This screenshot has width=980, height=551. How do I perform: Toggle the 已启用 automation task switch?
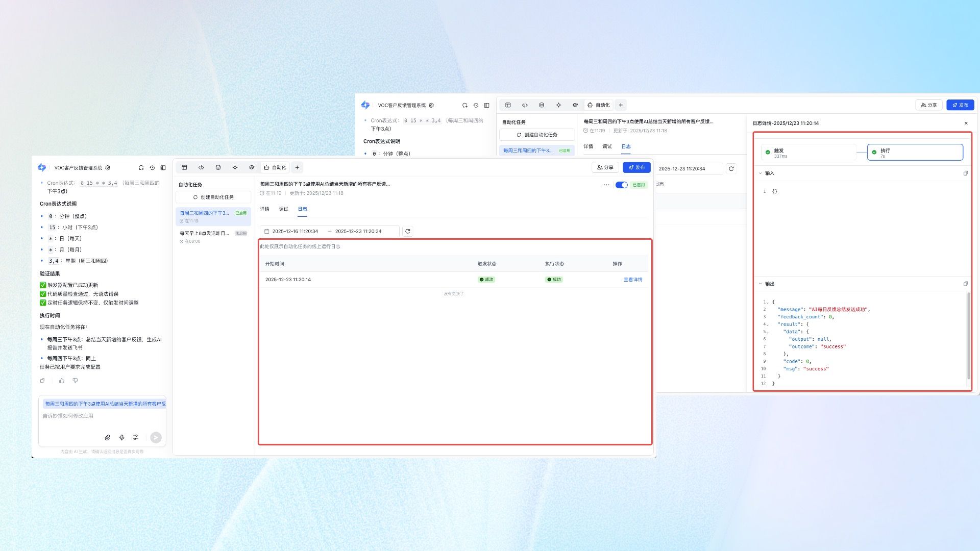621,185
